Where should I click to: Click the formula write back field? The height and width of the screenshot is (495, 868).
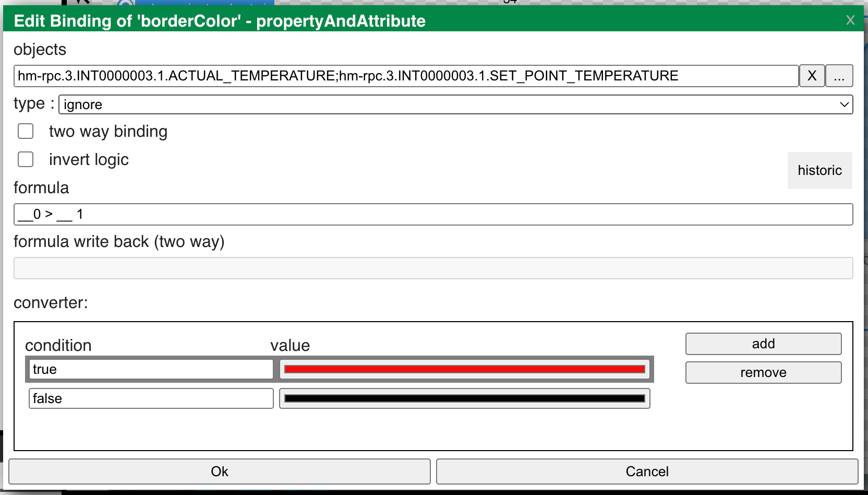pos(433,268)
